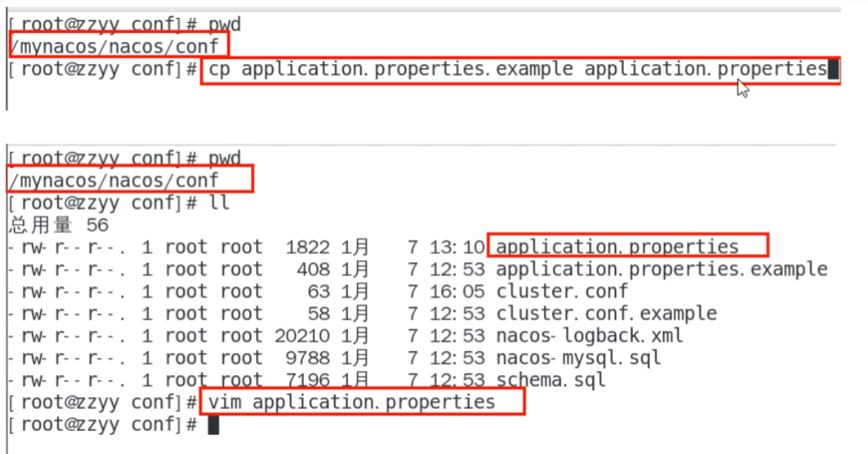Click the 'cp application.properties.example application.properties' command text

pos(518,70)
